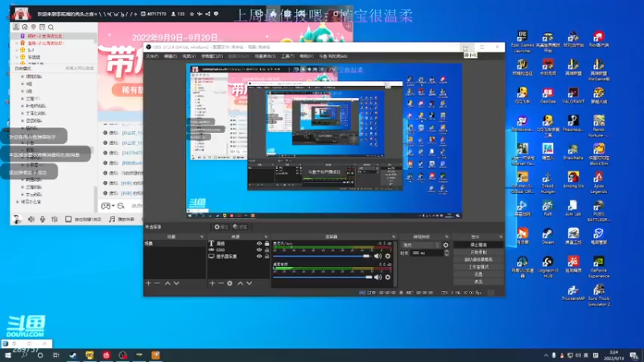
Task: Add a new scene in OBS
Action: pyautogui.click(x=148, y=283)
